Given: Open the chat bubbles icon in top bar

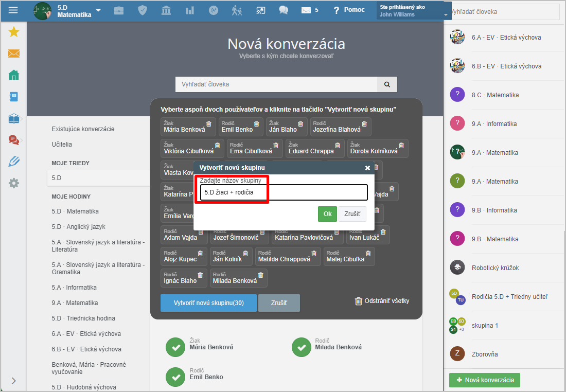Looking at the screenshot, I should (284, 10).
